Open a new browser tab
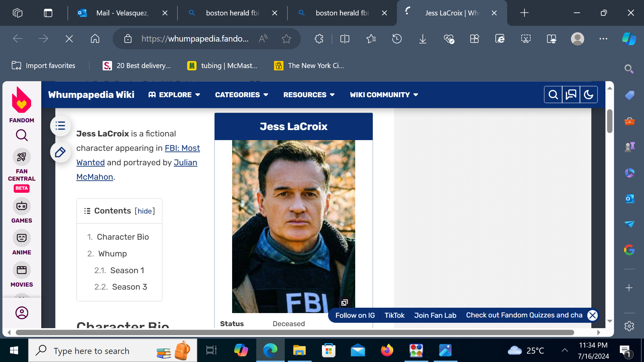This screenshot has width=644, height=362. [x=524, y=13]
